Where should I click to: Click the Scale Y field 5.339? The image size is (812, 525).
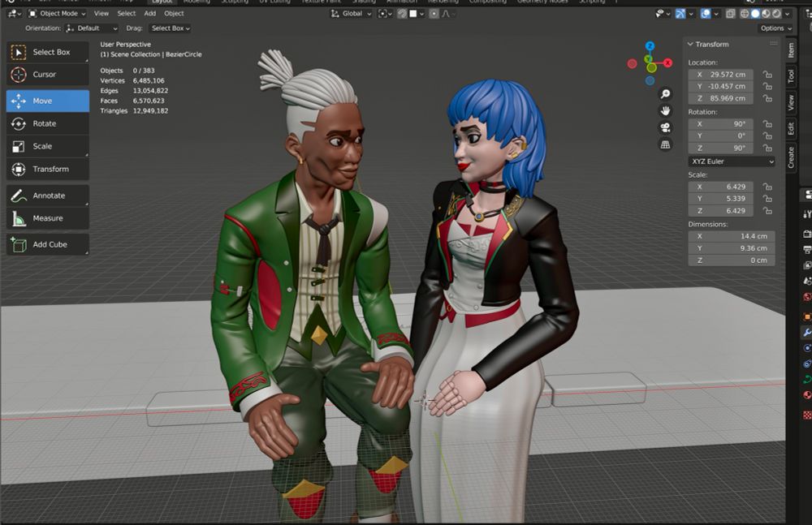(x=720, y=199)
